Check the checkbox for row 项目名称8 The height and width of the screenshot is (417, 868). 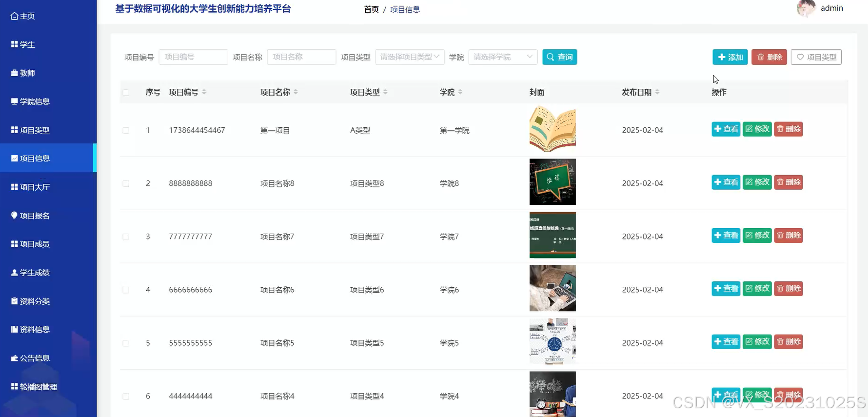pyautogui.click(x=126, y=183)
